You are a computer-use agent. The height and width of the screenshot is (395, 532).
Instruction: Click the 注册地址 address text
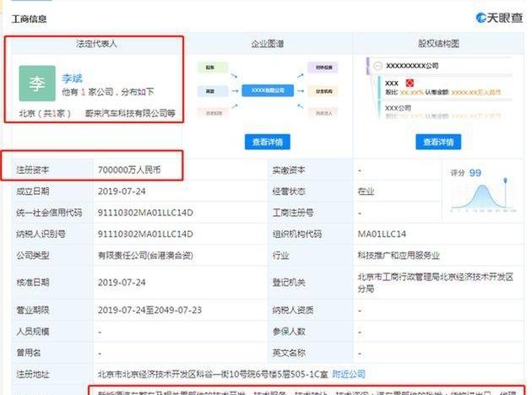[x=213, y=374]
